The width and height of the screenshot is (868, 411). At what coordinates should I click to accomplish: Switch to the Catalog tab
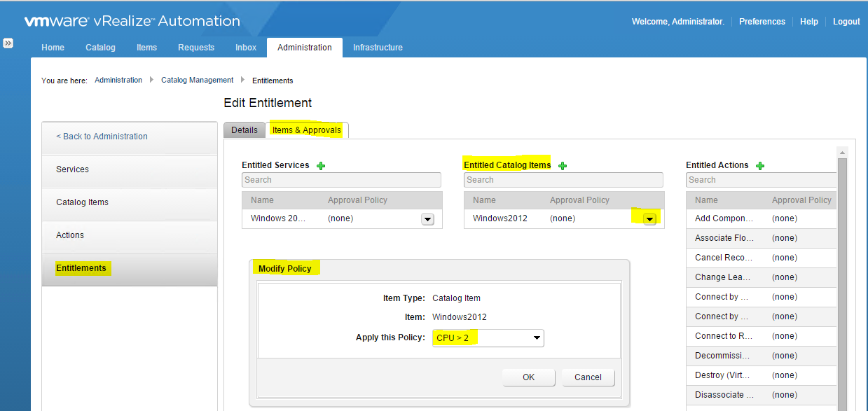pyautogui.click(x=100, y=48)
